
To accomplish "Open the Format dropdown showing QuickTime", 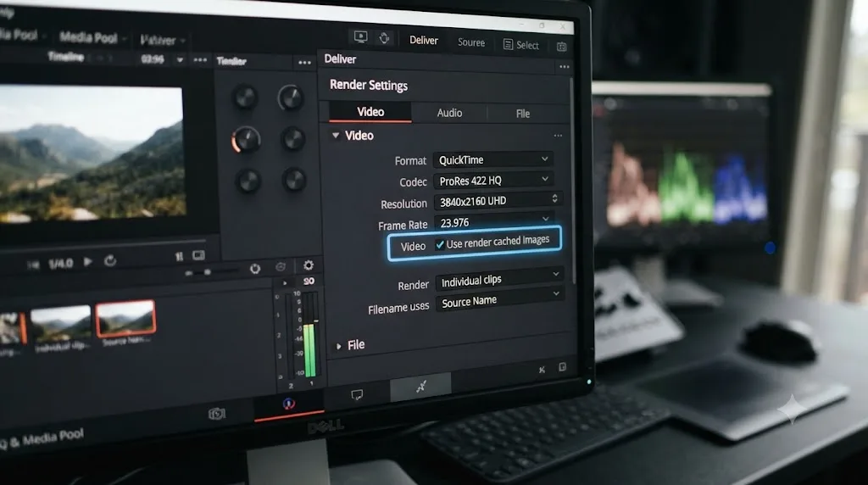I will click(492, 159).
